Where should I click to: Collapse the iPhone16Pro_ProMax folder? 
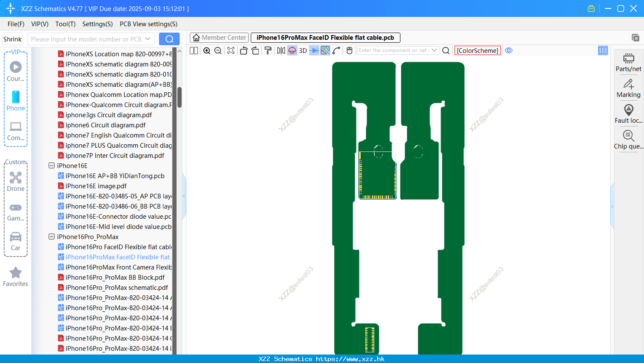[52, 237]
